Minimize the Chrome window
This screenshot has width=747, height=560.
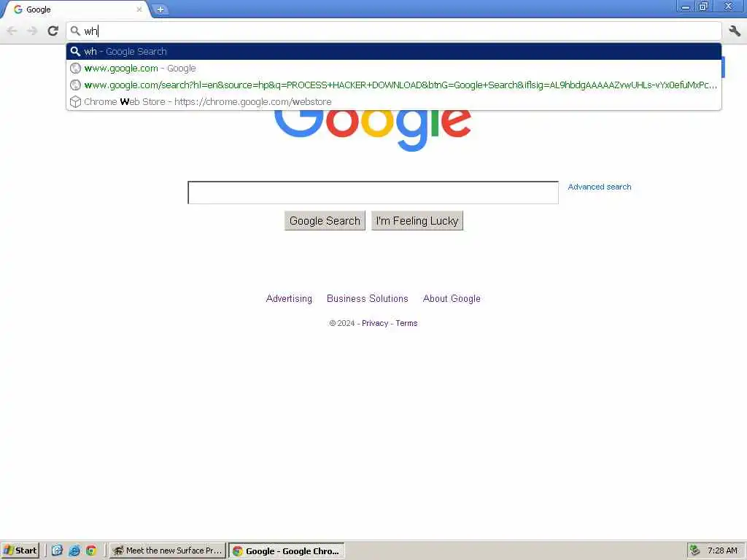click(x=686, y=7)
